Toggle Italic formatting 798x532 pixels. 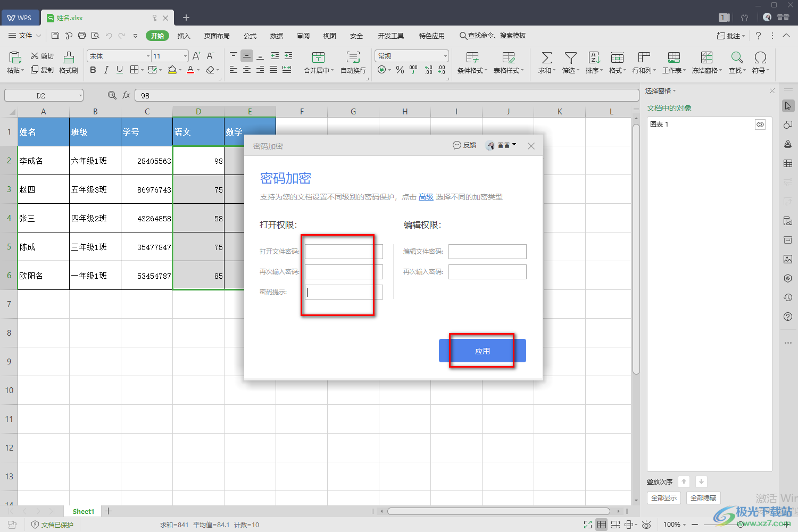(x=106, y=70)
